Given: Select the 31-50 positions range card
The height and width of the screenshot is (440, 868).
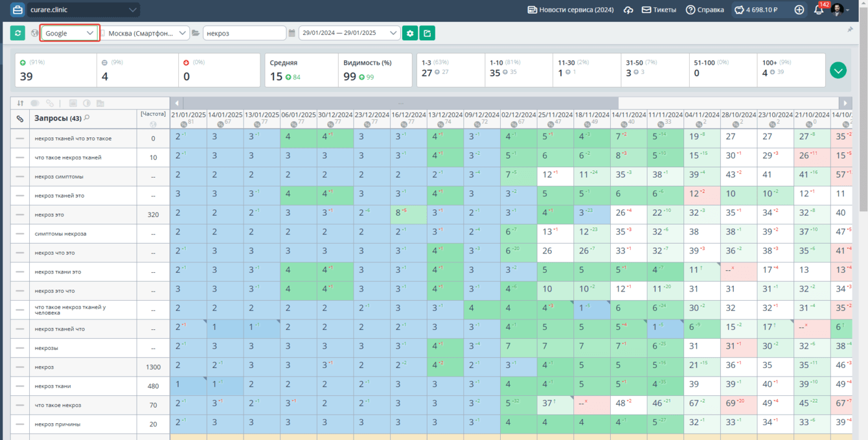Looking at the screenshot, I should [x=655, y=70].
